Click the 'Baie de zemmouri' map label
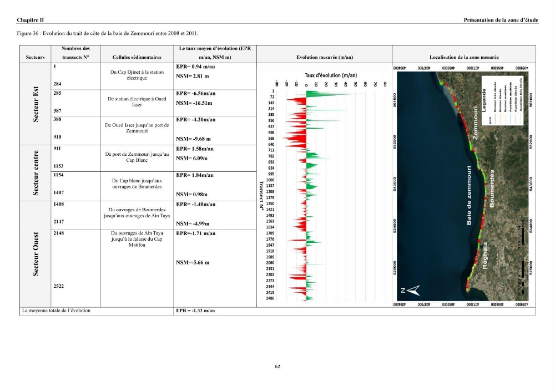 tap(469, 196)
